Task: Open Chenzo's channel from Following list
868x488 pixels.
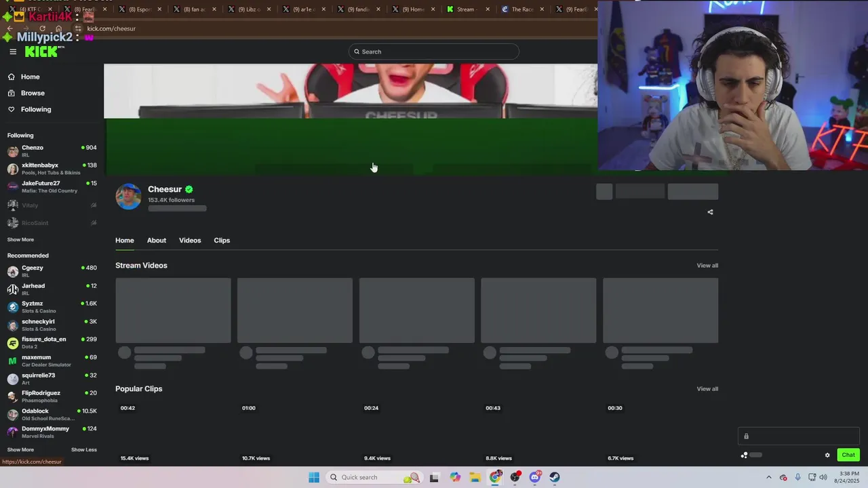Action: (52, 150)
